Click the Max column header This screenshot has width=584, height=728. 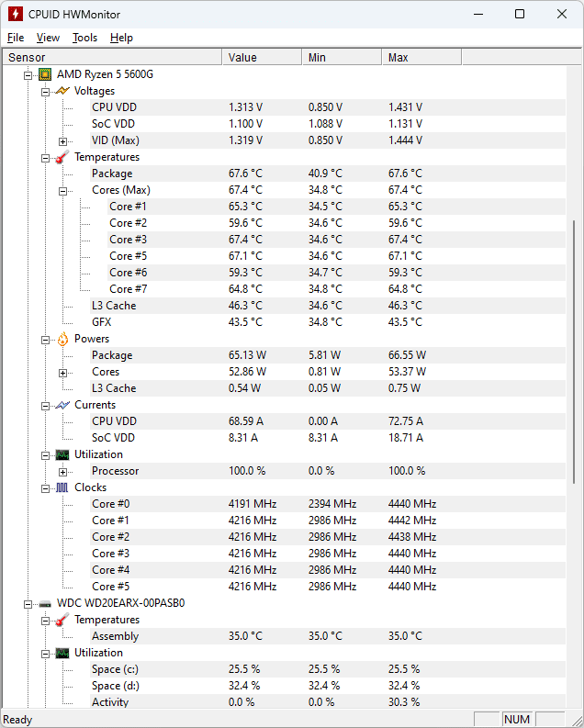421,57
